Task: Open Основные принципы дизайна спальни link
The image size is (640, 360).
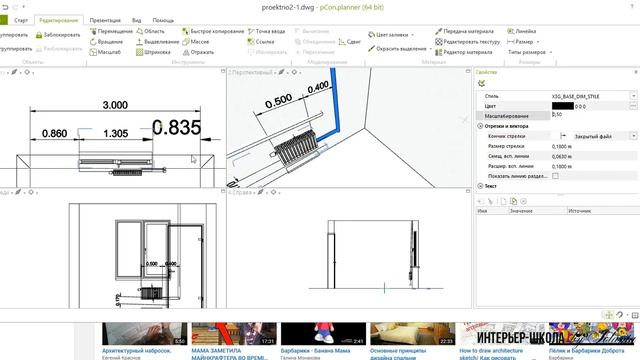Action: [x=398, y=353]
